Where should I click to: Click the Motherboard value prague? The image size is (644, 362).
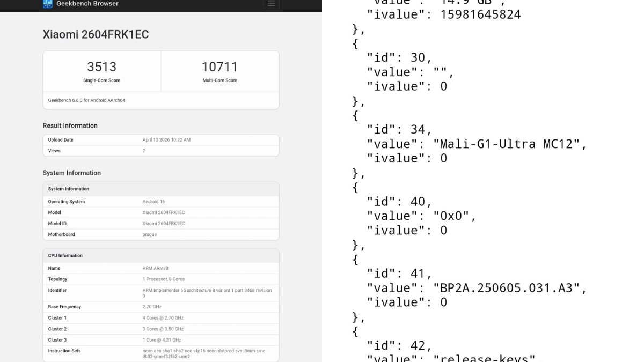149,234
